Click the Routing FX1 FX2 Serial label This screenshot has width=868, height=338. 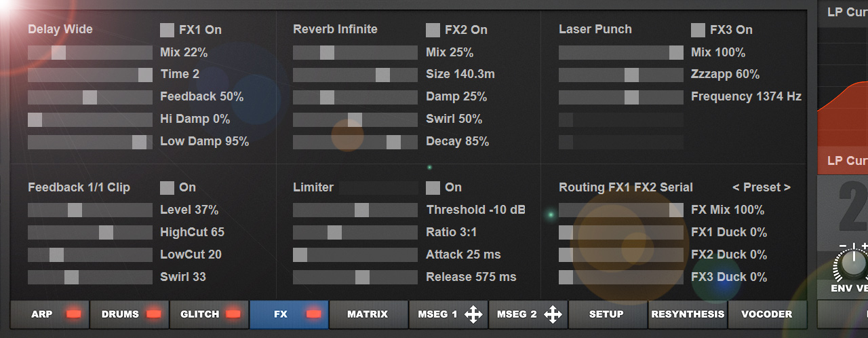pos(625,187)
